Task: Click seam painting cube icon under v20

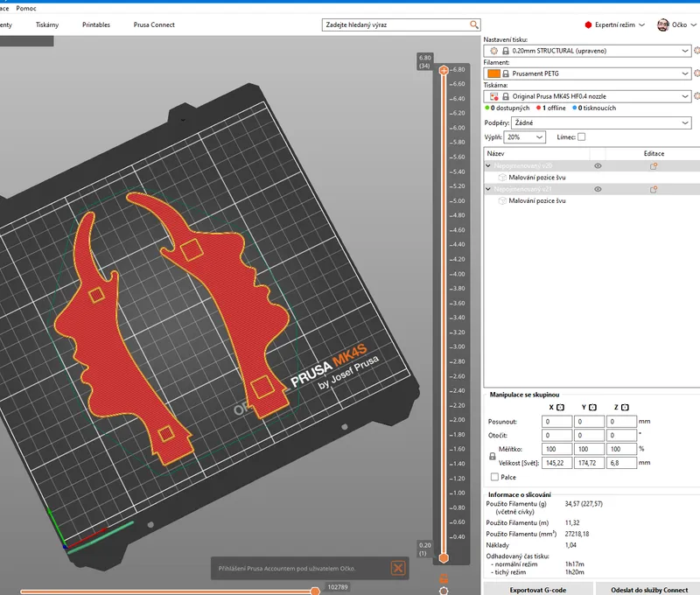Action: point(501,178)
